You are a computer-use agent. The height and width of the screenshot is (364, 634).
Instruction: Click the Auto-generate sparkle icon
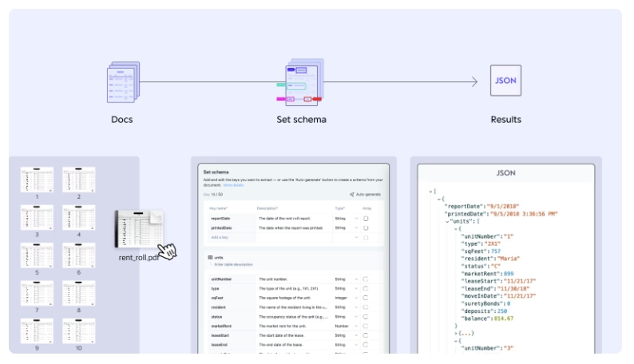click(352, 194)
